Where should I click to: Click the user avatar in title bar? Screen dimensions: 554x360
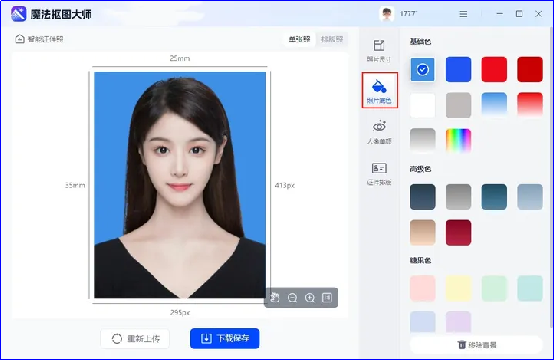coord(387,14)
